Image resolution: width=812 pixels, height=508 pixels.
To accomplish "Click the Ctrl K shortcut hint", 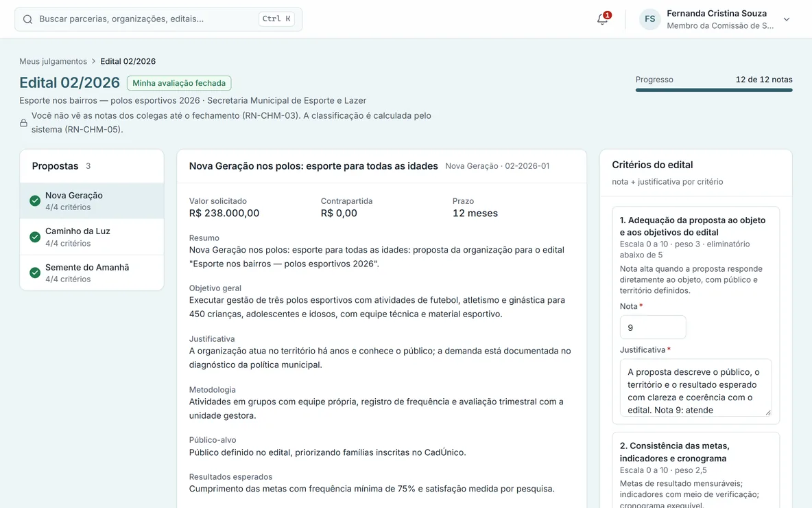I will pyautogui.click(x=276, y=19).
